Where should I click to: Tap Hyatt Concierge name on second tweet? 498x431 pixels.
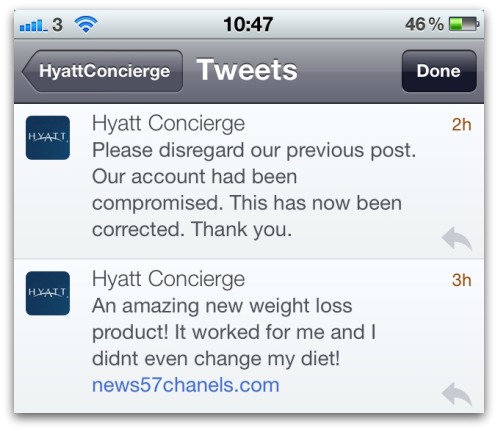[x=169, y=279]
